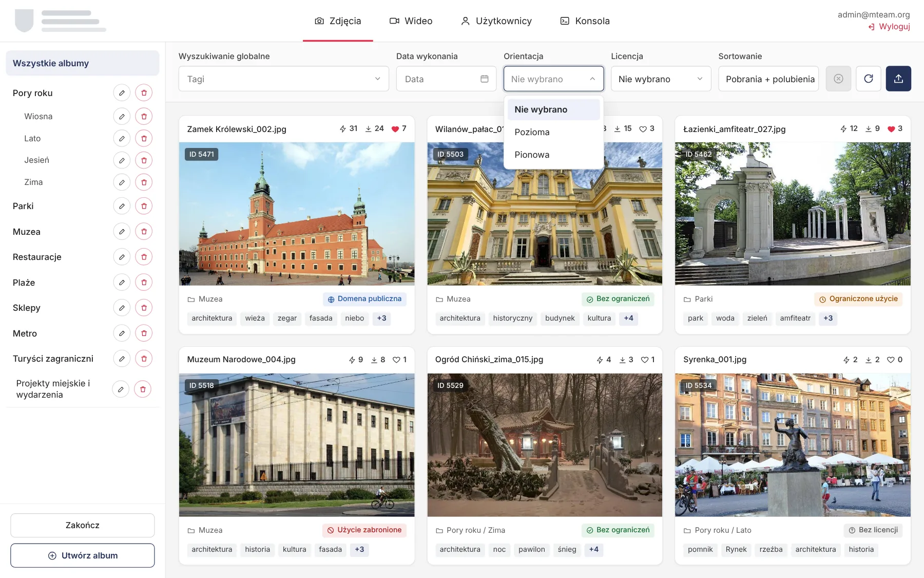Viewport: 924px width, 578px height.
Task: Edit the Lato album
Action: coord(122,138)
